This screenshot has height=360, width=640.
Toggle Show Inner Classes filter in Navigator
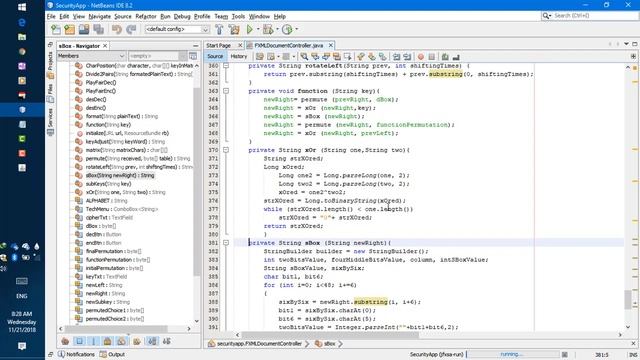tap(122, 341)
